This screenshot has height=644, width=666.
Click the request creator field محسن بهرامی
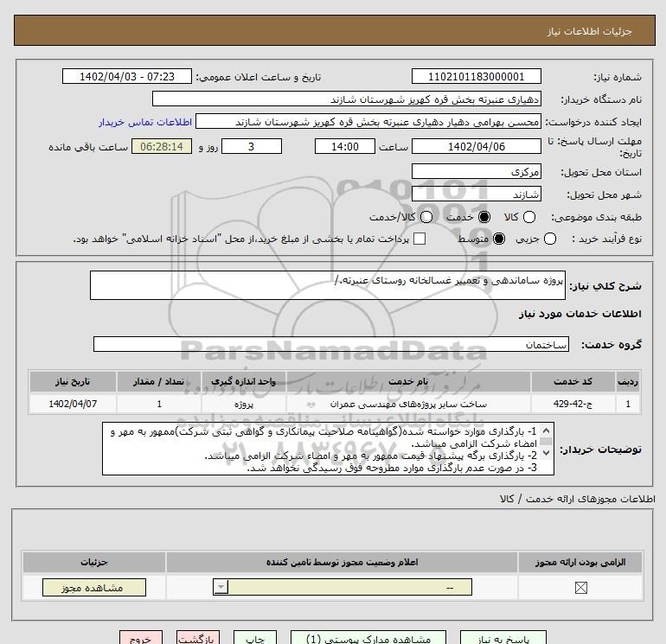click(368, 121)
